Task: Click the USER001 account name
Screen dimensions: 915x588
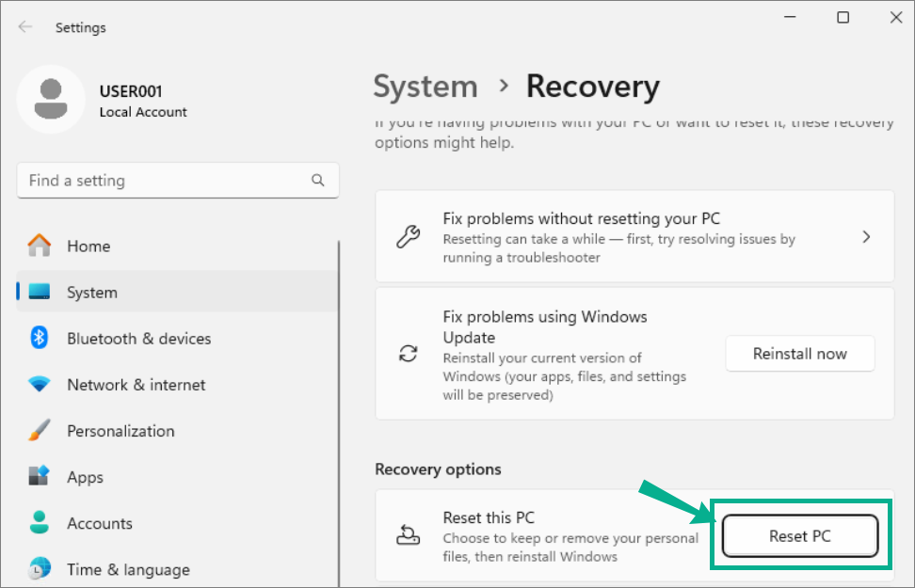Action: coord(131,91)
